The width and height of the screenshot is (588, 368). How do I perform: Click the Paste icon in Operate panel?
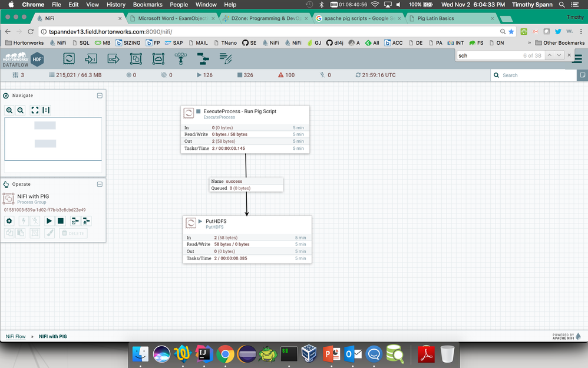pyautogui.click(x=20, y=233)
